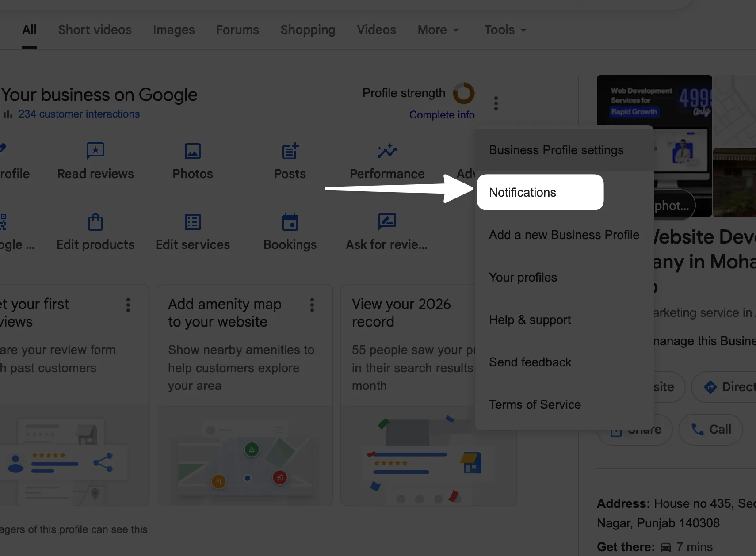Click the Edit products bag icon

pos(95,222)
